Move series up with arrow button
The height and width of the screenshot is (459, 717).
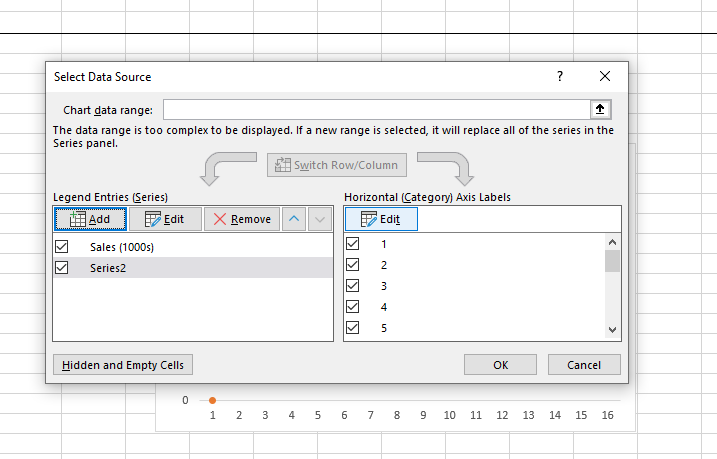coord(292,219)
